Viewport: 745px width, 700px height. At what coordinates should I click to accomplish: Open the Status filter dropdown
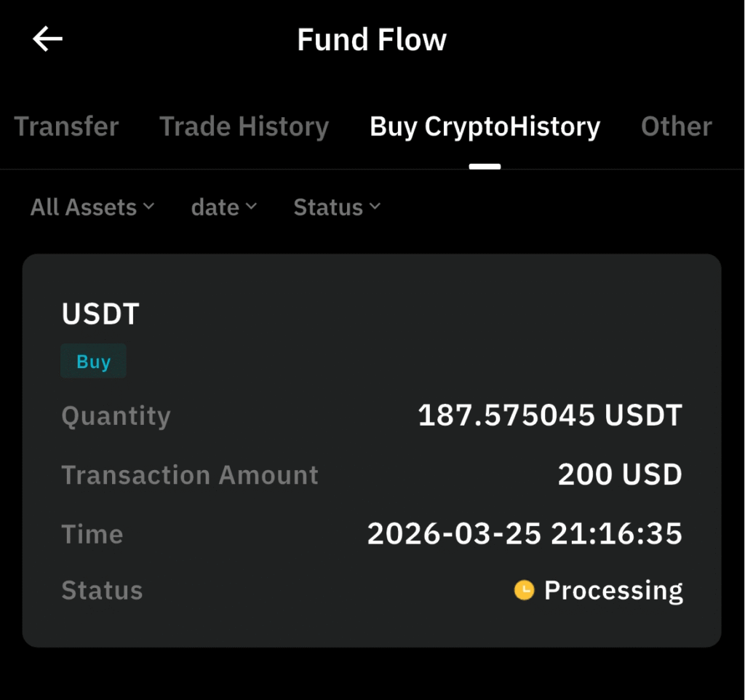(x=337, y=207)
